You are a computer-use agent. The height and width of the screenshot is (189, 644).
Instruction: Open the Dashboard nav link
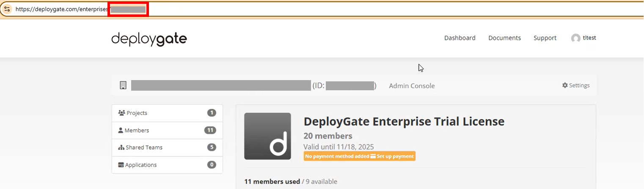(x=460, y=38)
